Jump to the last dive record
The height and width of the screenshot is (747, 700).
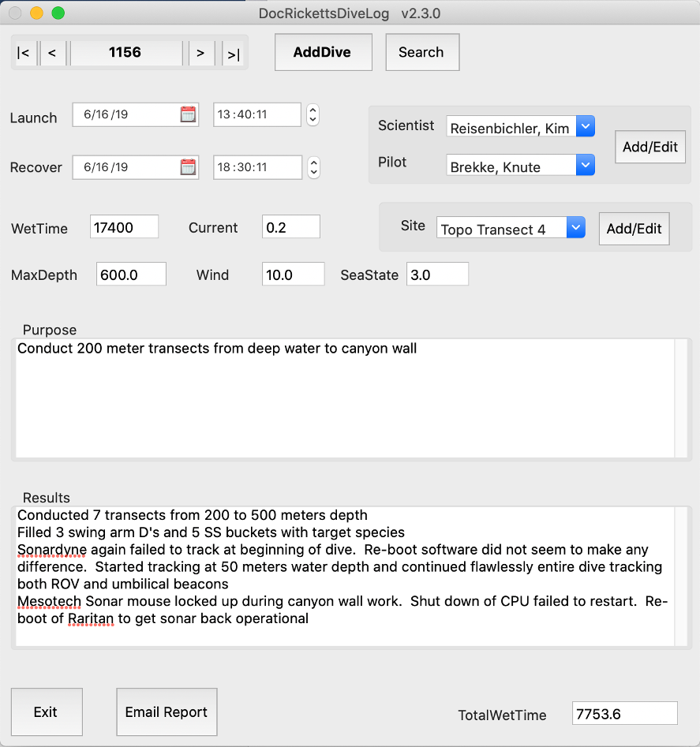[233, 53]
